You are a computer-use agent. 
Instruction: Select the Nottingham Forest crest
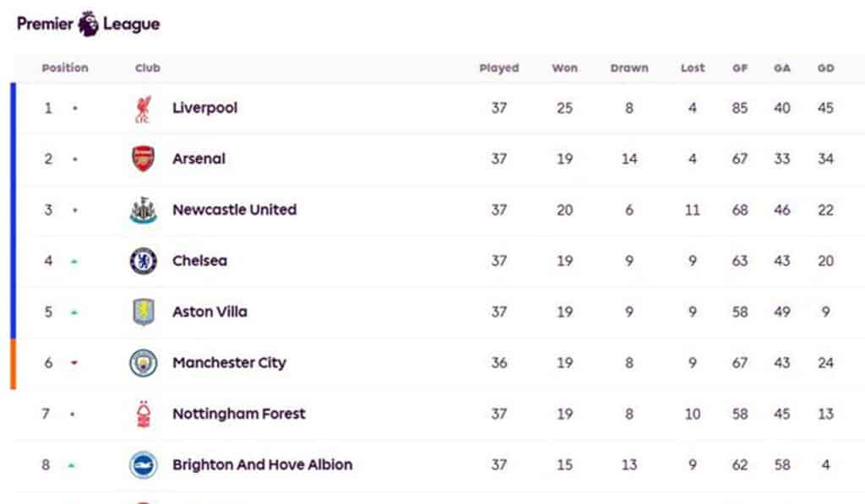[x=144, y=415]
